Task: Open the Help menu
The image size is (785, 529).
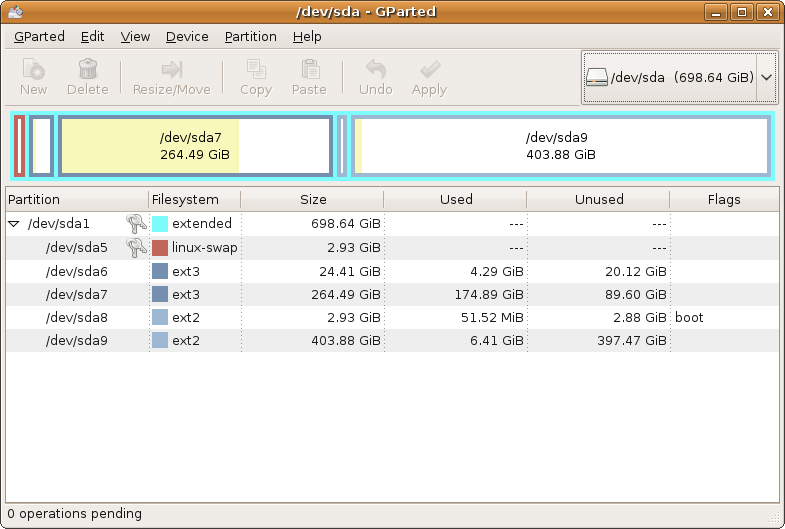Action: click(307, 37)
